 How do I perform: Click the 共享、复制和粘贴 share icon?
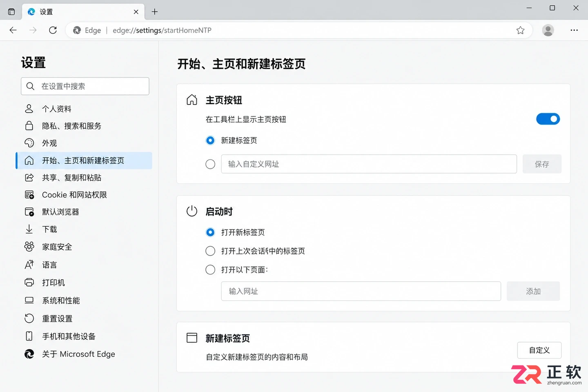tap(29, 178)
